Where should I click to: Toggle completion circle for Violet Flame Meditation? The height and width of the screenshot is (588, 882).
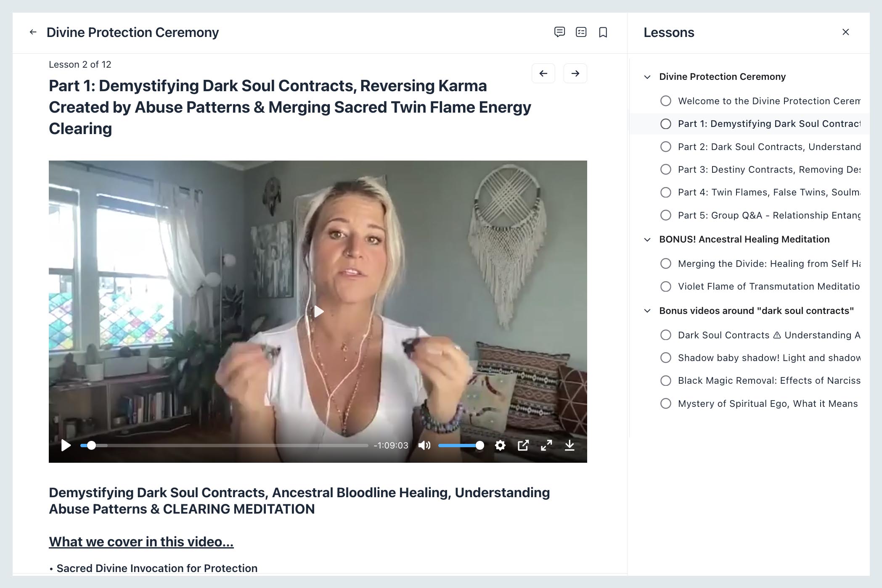point(666,287)
